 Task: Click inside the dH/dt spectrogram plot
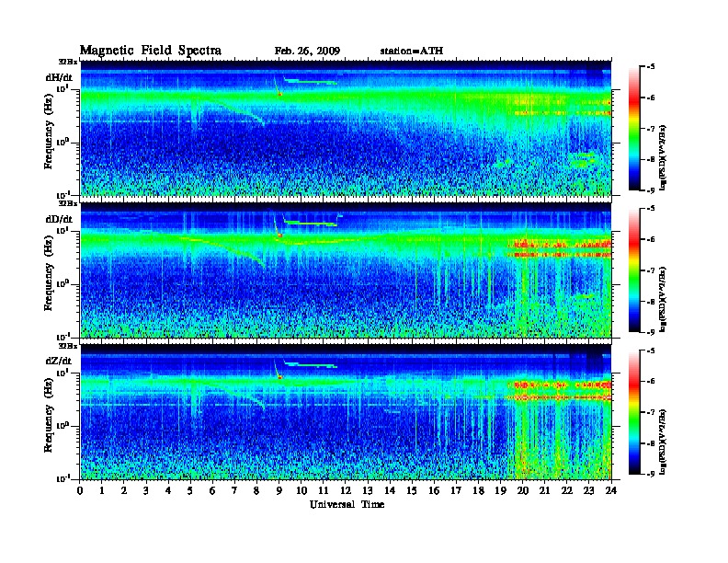346,128
